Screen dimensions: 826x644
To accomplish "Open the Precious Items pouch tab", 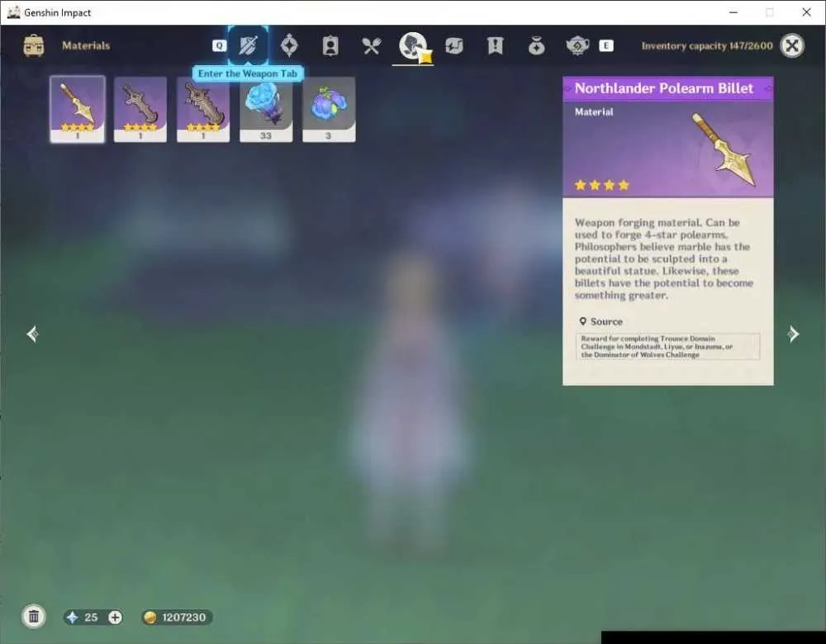I will coord(536,45).
